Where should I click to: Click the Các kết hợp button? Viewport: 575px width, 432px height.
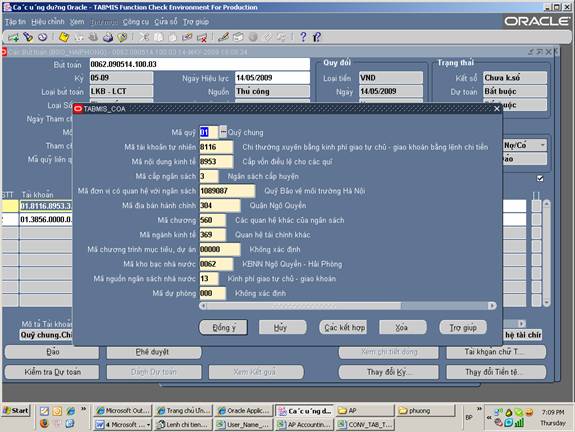tap(343, 327)
